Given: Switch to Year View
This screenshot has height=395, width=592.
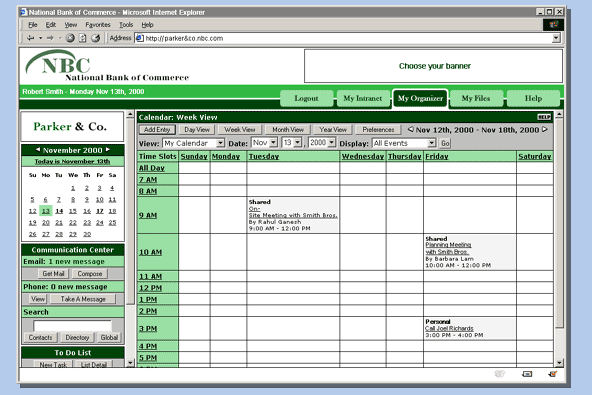Looking at the screenshot, I should point(333,130).
